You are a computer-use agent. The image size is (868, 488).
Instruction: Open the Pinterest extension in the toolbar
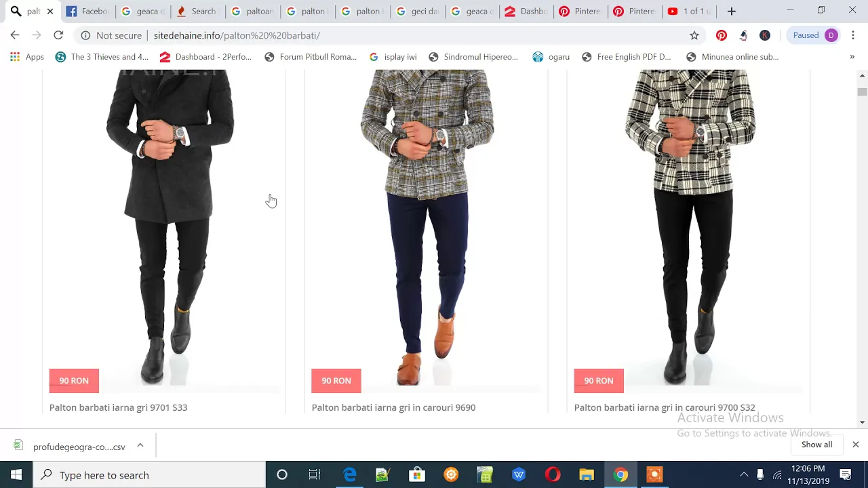pyautogui.click(x=722, y=35)
